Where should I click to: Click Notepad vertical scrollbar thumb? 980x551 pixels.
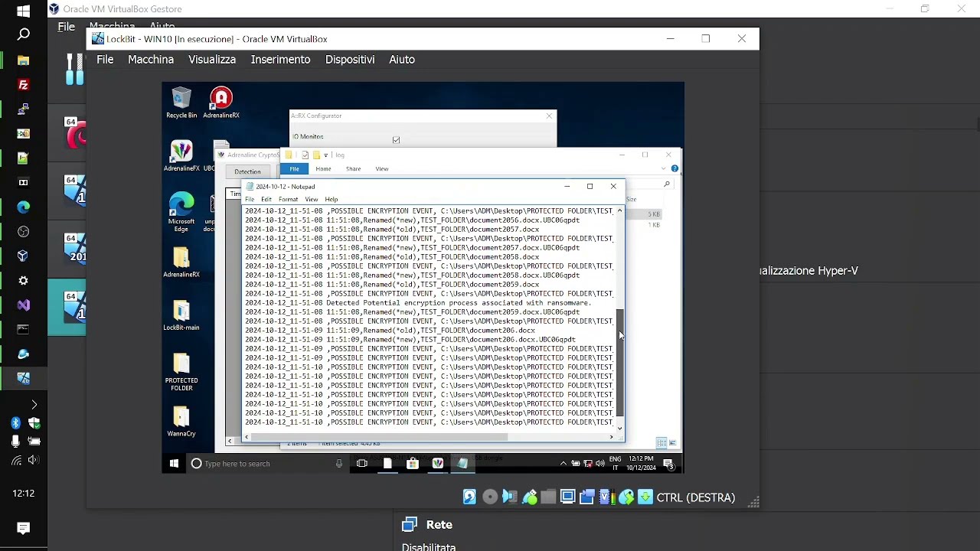[x=620, y=364]
